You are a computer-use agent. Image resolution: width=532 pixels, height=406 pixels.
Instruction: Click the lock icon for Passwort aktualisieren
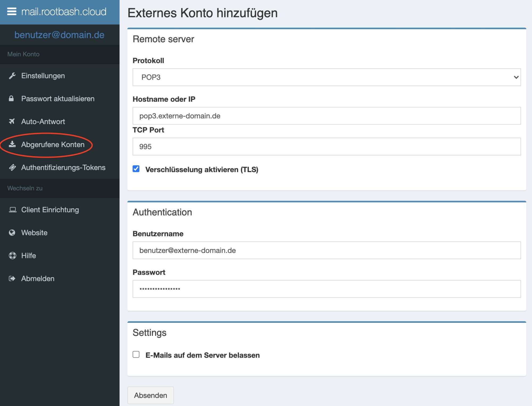11,99
